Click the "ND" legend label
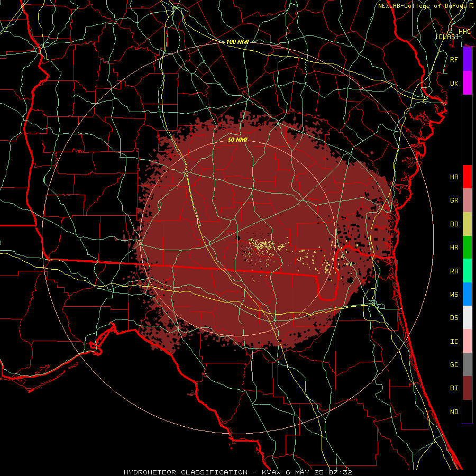The image size is (476, 476). (454, 412)
